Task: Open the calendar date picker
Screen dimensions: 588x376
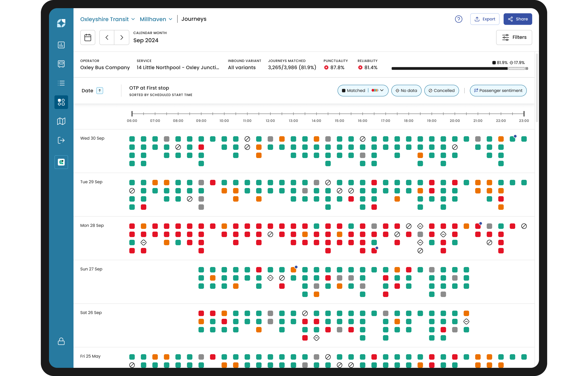Action: [88, 37]
